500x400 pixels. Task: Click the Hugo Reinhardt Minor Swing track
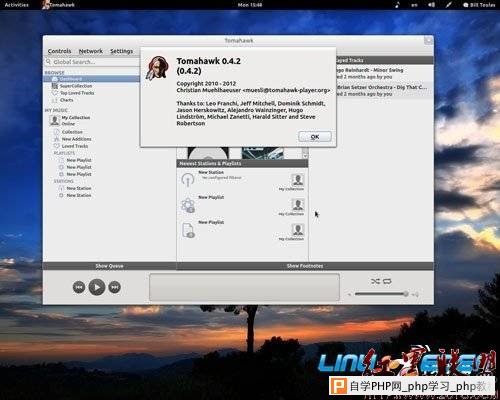369,70
